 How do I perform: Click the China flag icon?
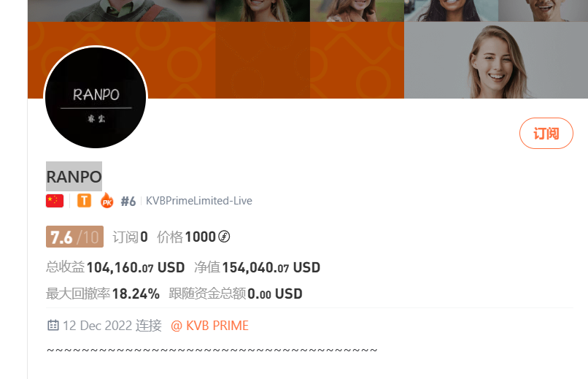[x=55, y=201]
